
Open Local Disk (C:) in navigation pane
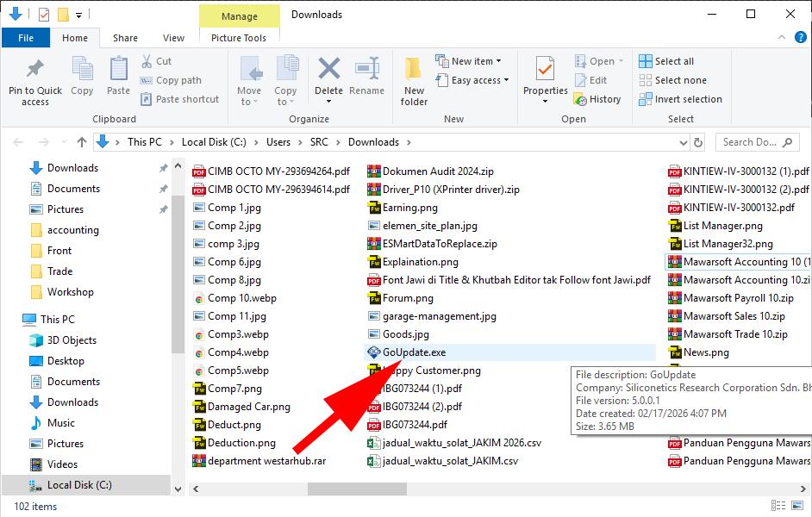(78, 485)
